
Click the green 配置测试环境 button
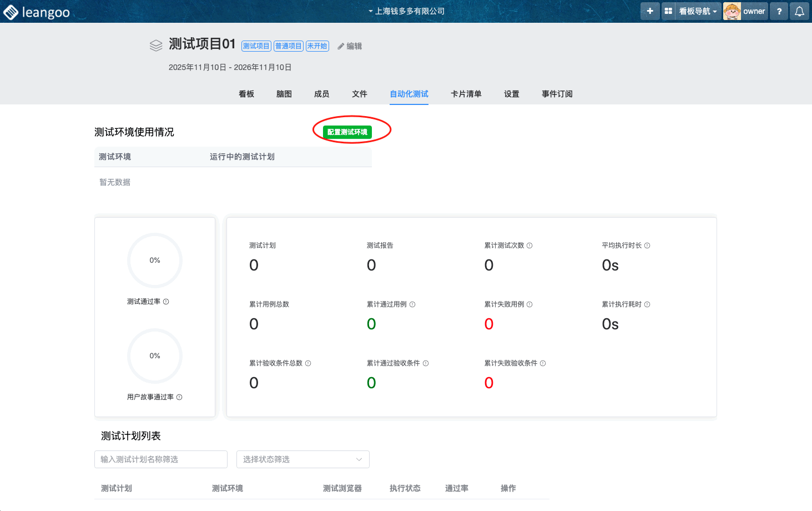click(x=347, y=132)
